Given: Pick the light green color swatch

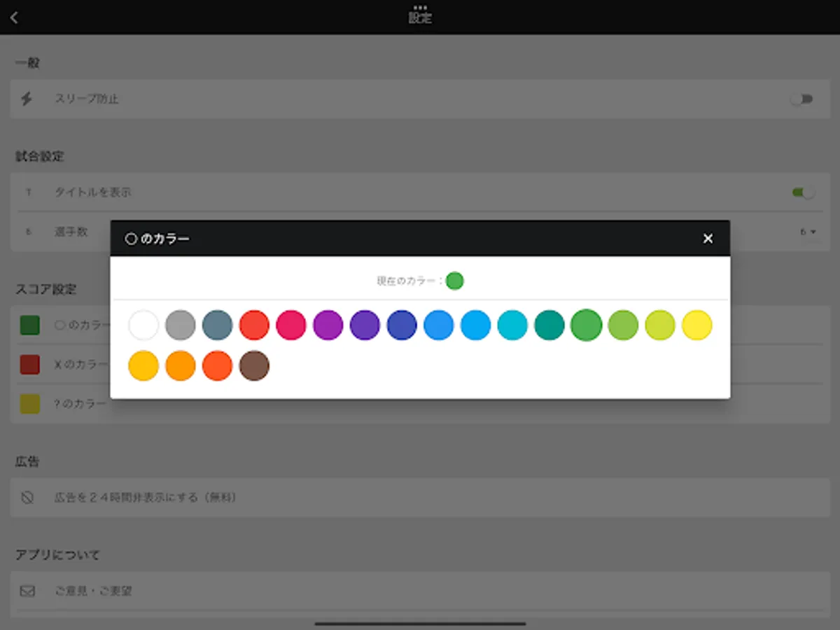Looking at the screenshot, I should click(x=623, y=325).
